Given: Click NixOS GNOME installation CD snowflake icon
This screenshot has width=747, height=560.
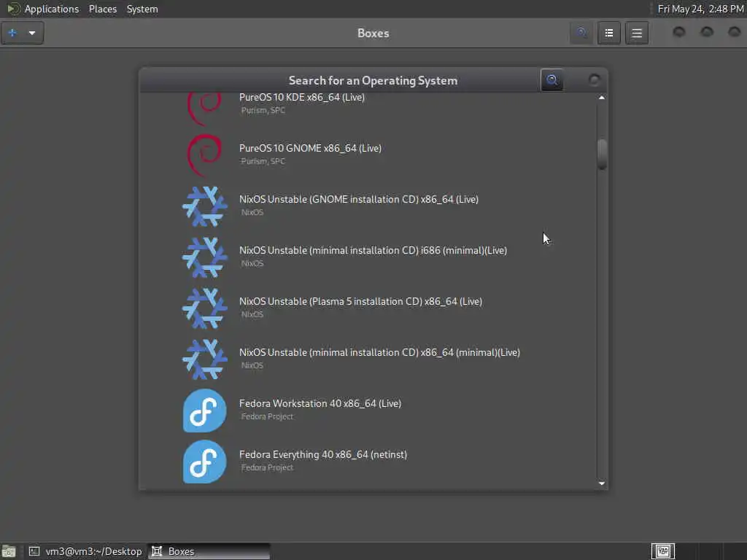Looking at the screenshot, I should (204, 206).
